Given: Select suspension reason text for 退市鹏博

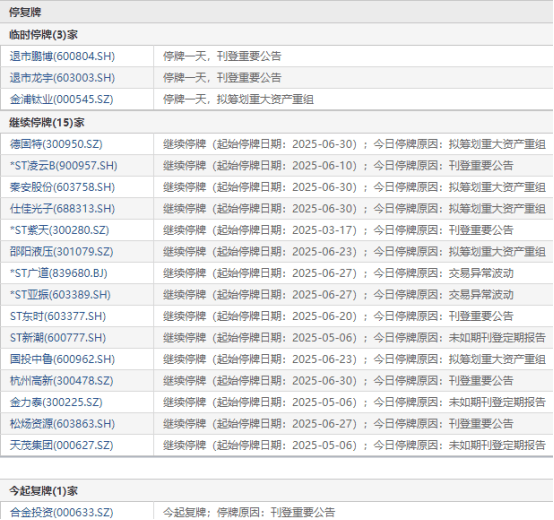Looking at the screenshot, I should (222, 56).
